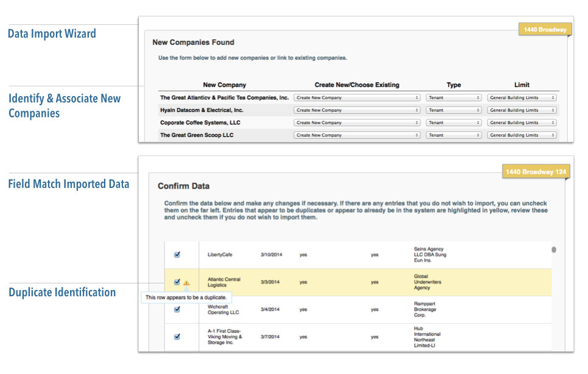Open Create New Company dropdown for Hyaln Datacom
Image resolution: width=588 pixels, height=374 pixels.
click(x=357, y=110)
